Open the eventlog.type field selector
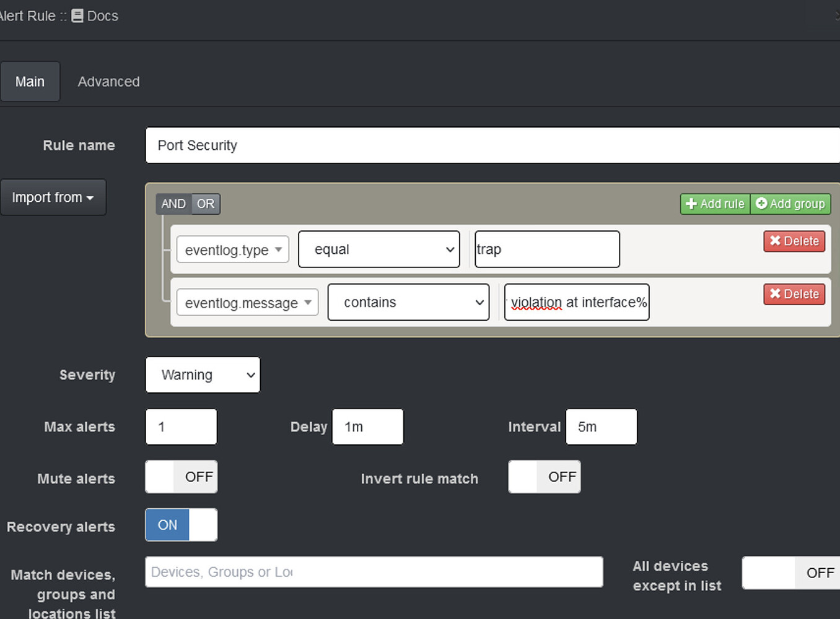This screenshot has height=619, width=840. tap(232, 249)
